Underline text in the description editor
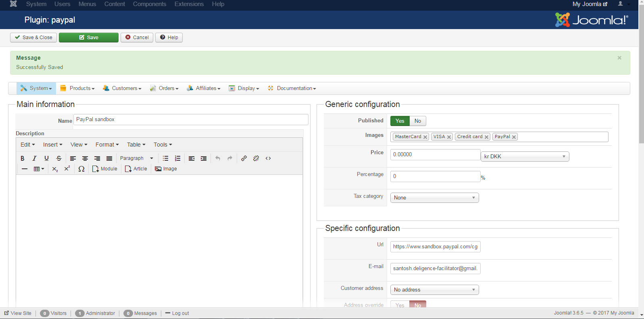This screenshot has height=319, width=644. (x=47, y=158)
